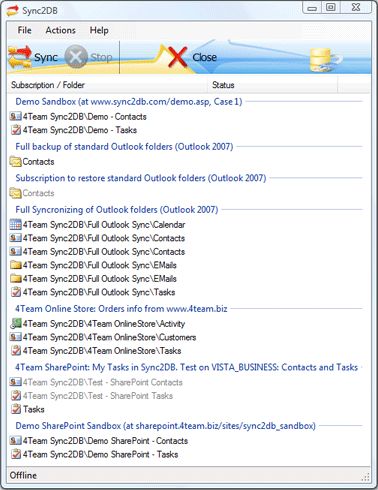Open the Actions menu
The width and height of the screenshot is (378, 490).
click(x=60, y=30)
